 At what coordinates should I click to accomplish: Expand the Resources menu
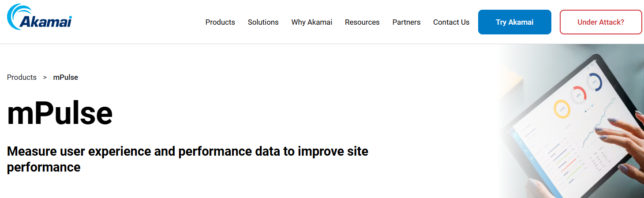[x=362, y=22]
